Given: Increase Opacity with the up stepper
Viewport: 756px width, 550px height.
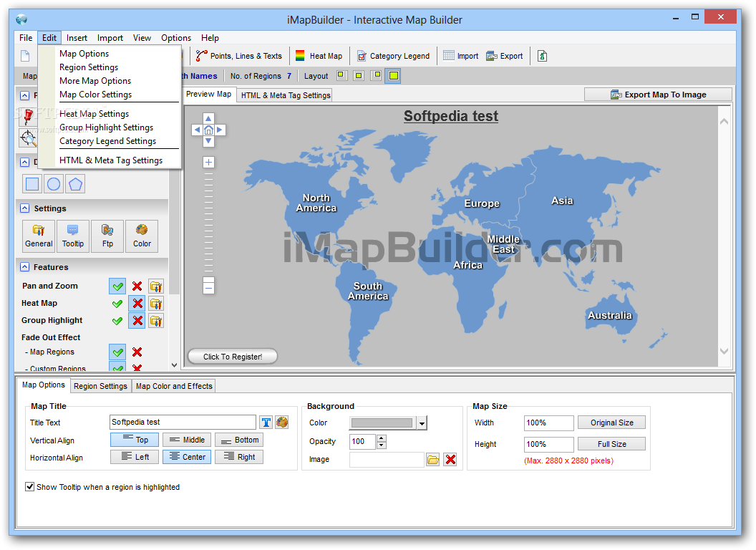Looking at the screenshot, I should tap(382, 438).
